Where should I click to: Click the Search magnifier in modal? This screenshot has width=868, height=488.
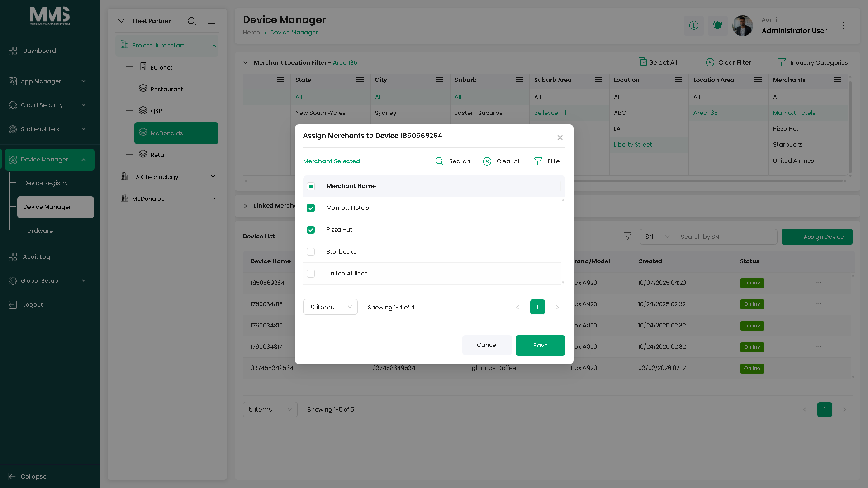pyautogui.click(x=439, y=161)
